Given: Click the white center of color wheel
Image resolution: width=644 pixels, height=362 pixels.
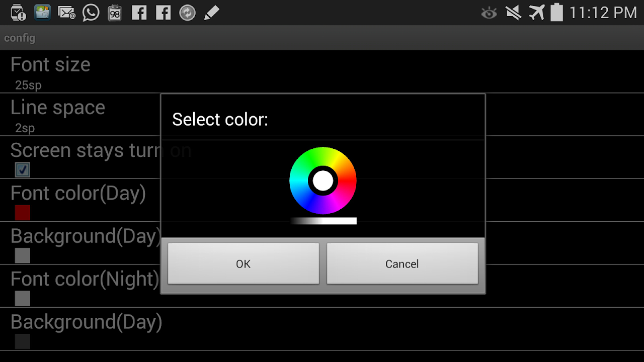Looking at the screenshot, I should 323,181.
